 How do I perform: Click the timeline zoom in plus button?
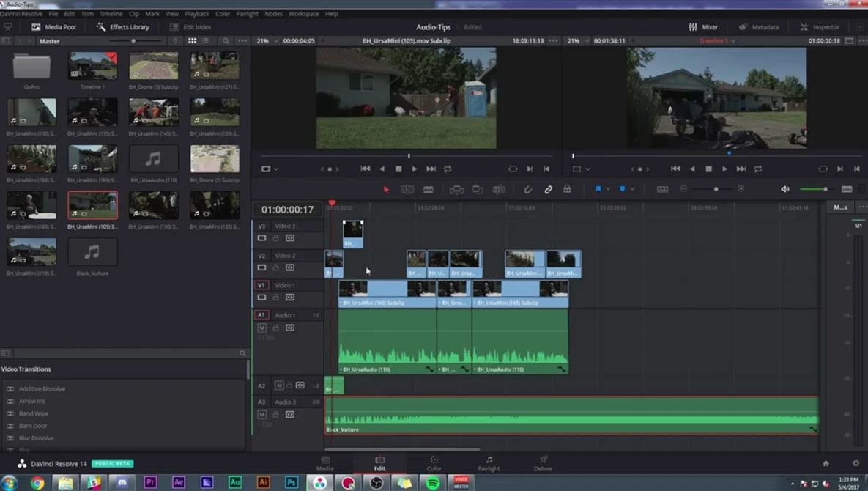741,189
